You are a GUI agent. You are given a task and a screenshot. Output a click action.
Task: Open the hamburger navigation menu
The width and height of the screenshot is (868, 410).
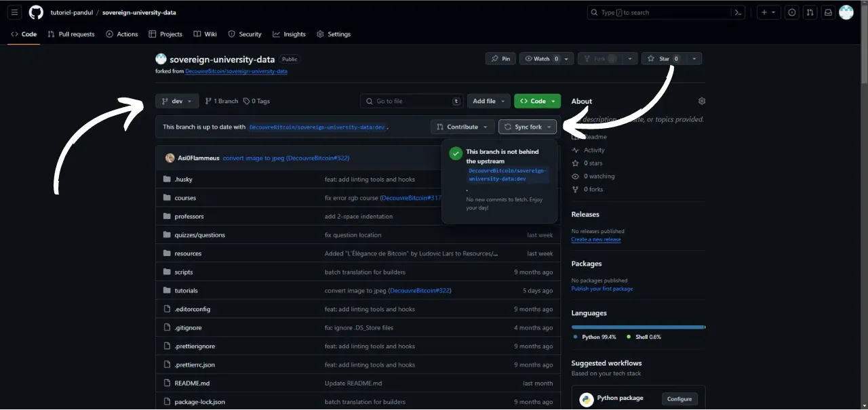coord(15,12)
